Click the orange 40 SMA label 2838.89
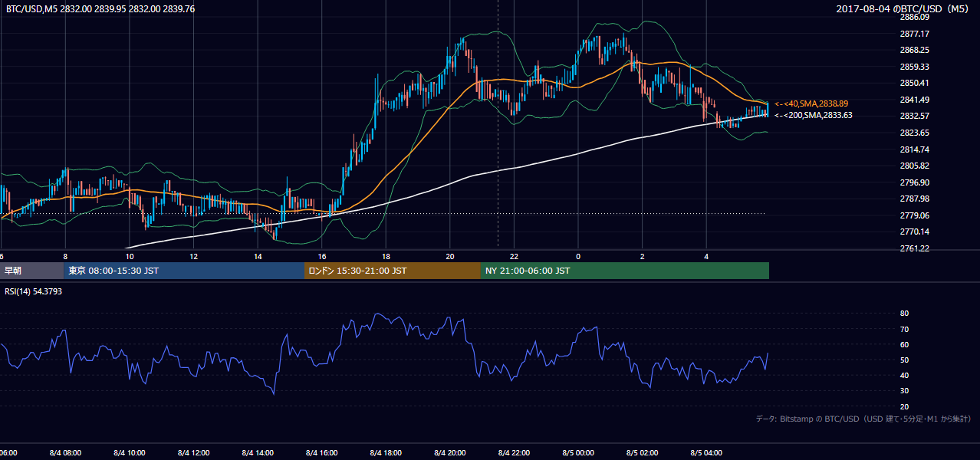This screenshot has height=460, width=980. point(811,103)
